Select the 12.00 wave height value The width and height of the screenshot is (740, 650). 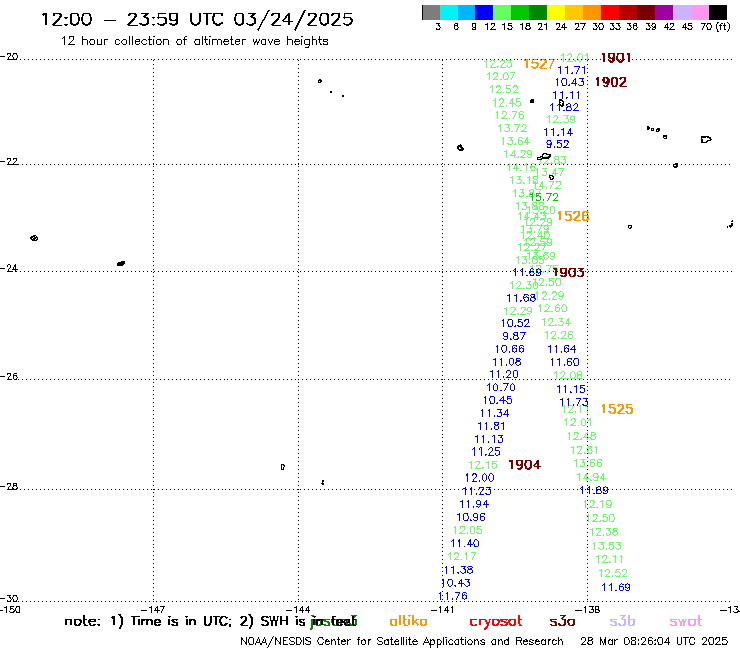click(479, 478)
